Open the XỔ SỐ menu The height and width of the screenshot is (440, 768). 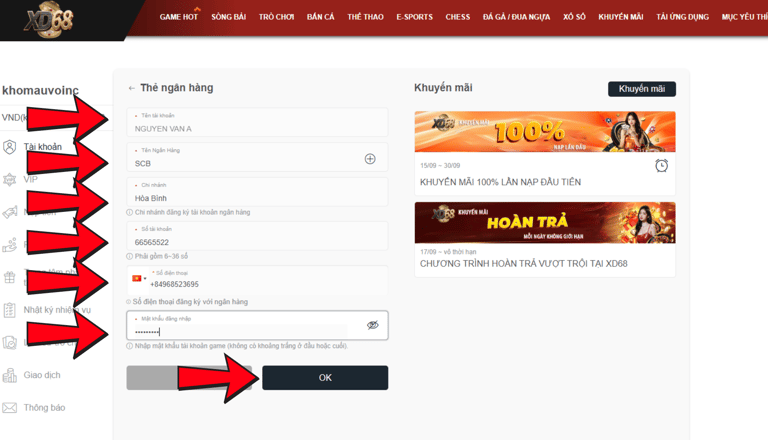pyautogui.click(x=574, y=17)
